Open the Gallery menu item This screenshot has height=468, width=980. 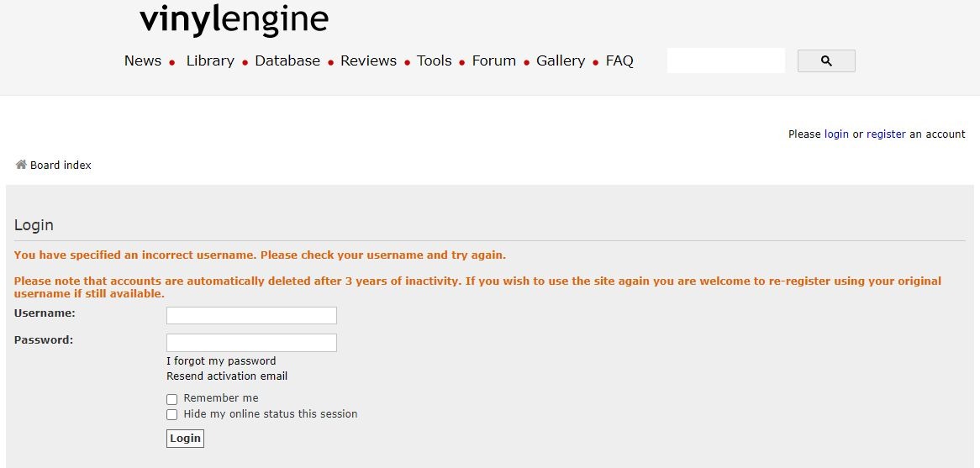coord(561,60)
